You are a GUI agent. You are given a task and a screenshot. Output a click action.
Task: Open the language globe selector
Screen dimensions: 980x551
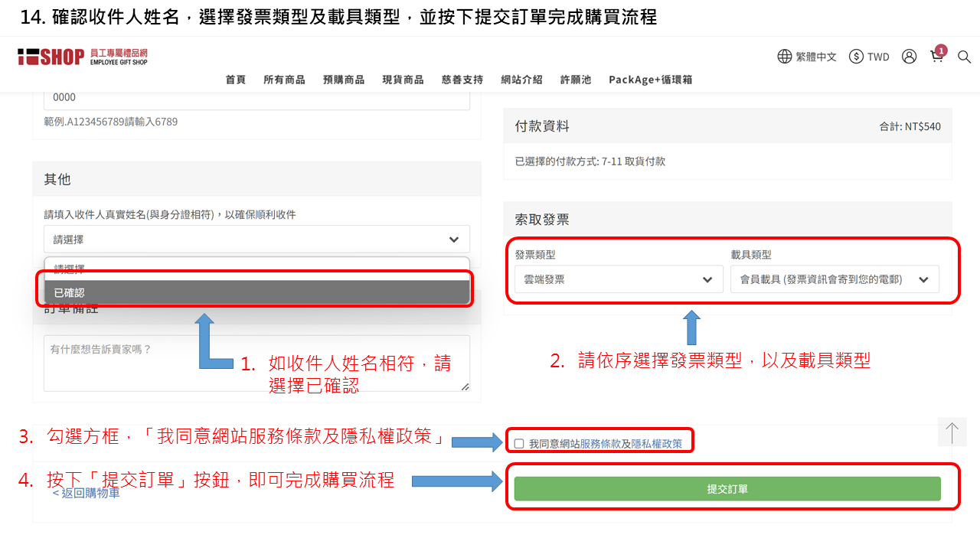(x=785, y=57)
